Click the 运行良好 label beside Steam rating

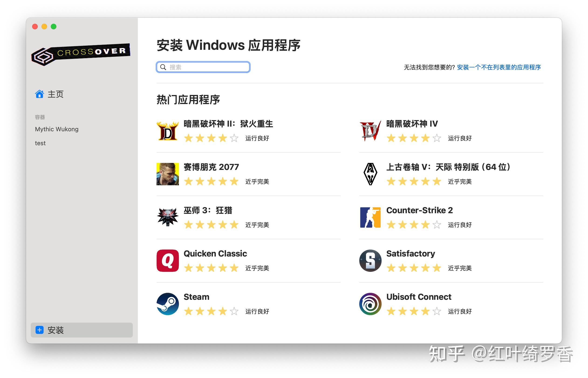257,311
